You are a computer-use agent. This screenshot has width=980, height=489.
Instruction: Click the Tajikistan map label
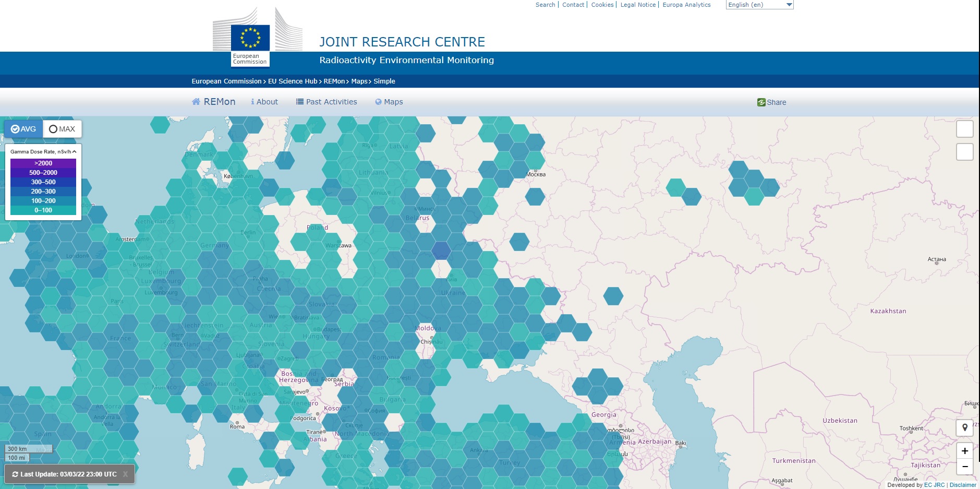(x=926, y=465)
